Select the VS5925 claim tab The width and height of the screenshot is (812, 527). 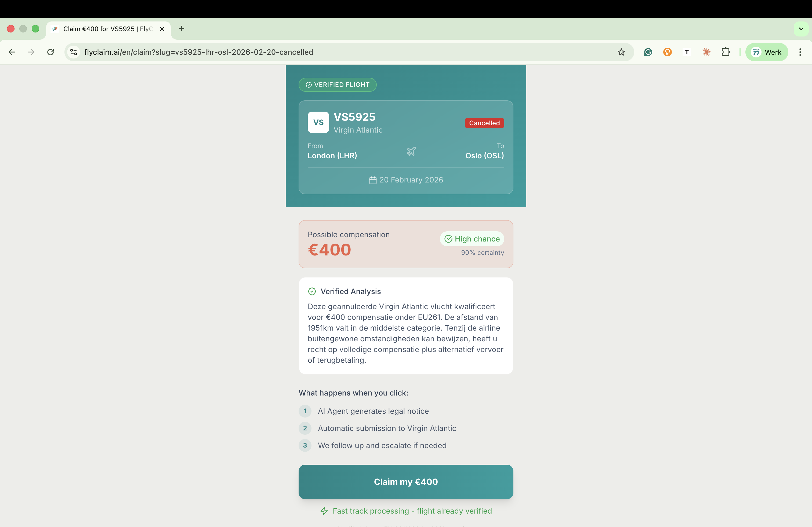[x=102, y=29]
